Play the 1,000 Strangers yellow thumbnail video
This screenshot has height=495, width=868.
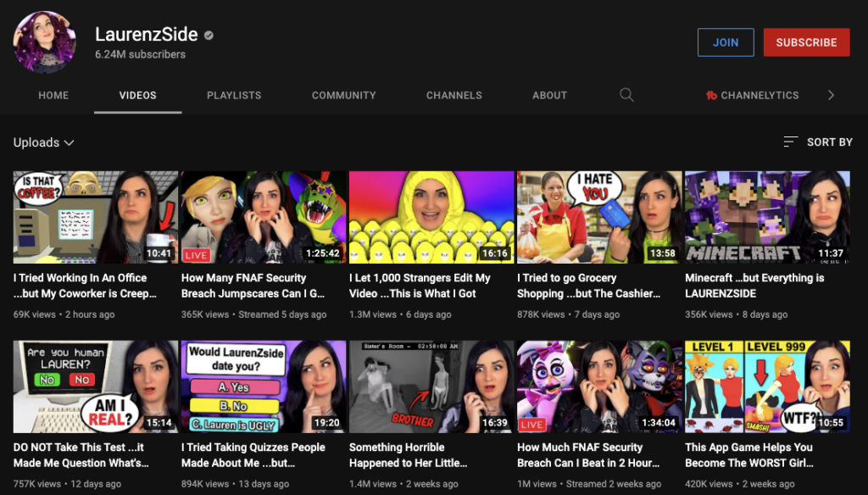pos(431,217)
